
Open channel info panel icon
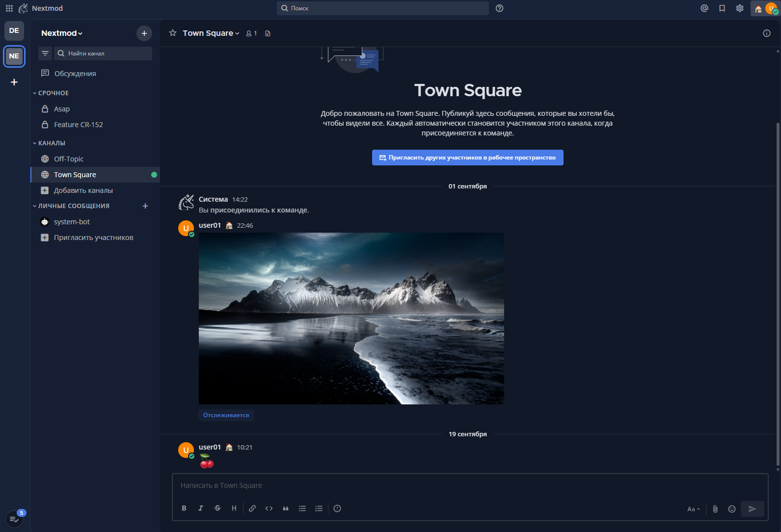[x=767, y=33]
